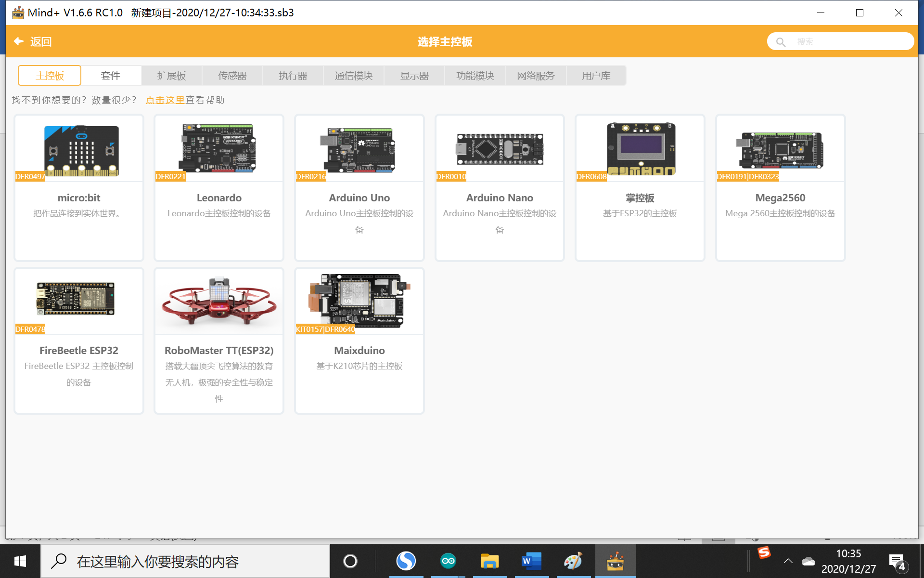The image size is (924, 578).
Task: Open File Explorer from the taskbar
Action: [489, 561]
